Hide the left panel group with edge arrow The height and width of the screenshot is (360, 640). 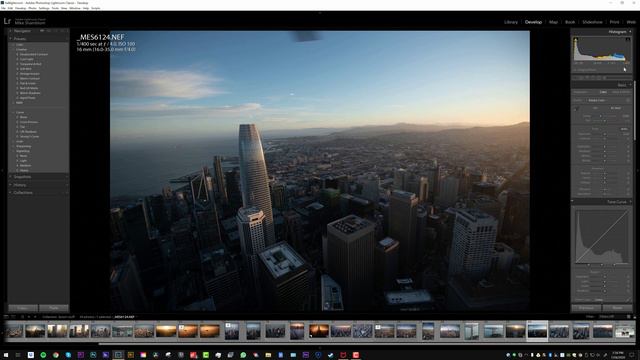[x=2, y=171]
